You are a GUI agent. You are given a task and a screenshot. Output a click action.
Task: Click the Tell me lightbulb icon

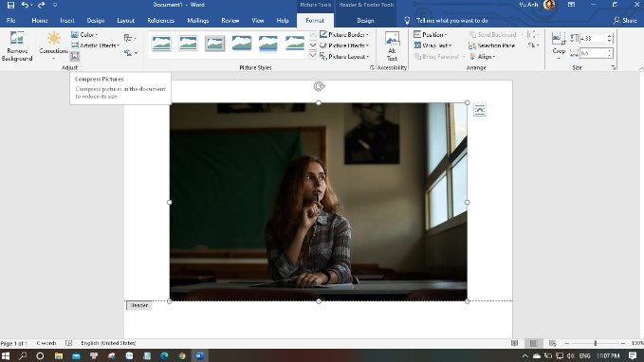click(407, 20)
